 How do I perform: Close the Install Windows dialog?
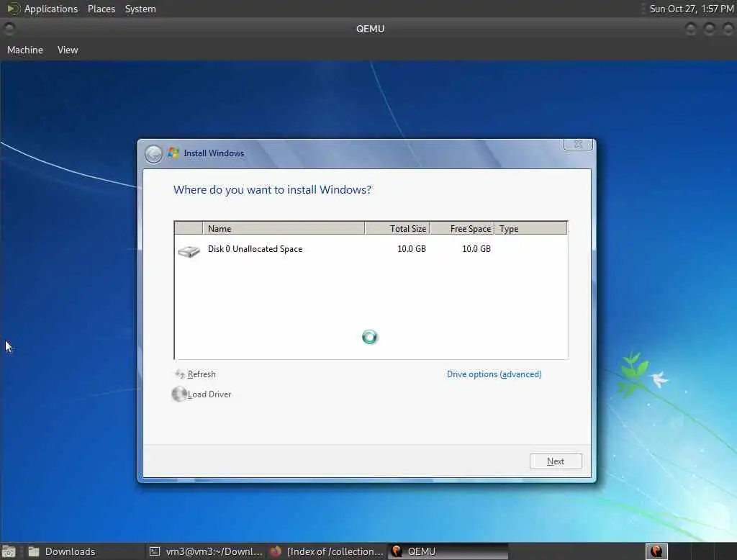tap(578, 144)
